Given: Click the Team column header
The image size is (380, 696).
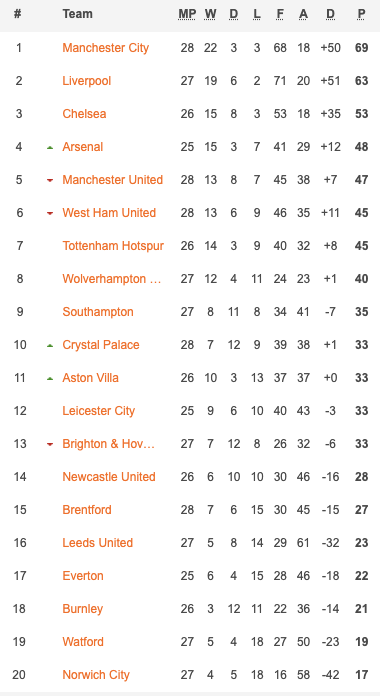Looking at the screenshot, I should click(x=77, y=14).
